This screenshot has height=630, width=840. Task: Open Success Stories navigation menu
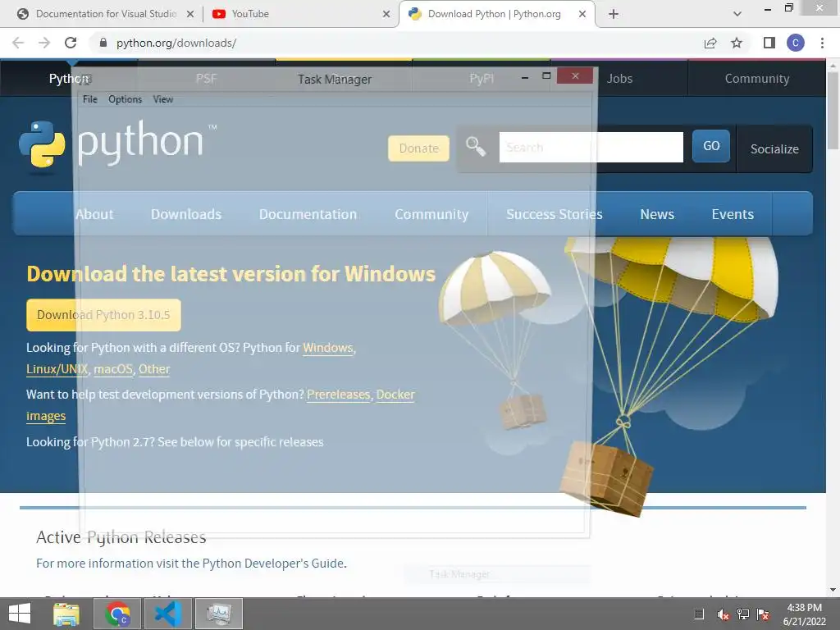[554, 214]
